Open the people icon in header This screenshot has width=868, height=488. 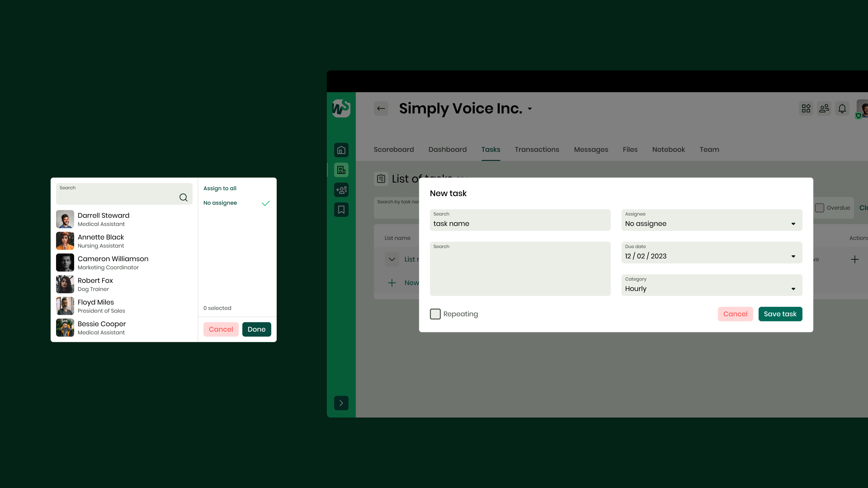pyautogui.click(x=824, y=108)
